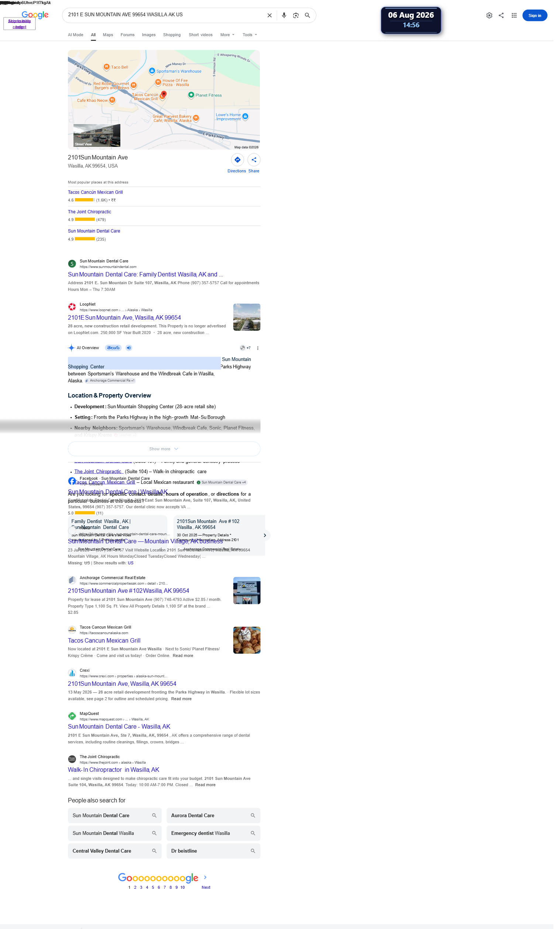The height and width of the screenshot is (929, 560).
Task: Open the Street View thumbnail on the map
Action: pos(97,135)
